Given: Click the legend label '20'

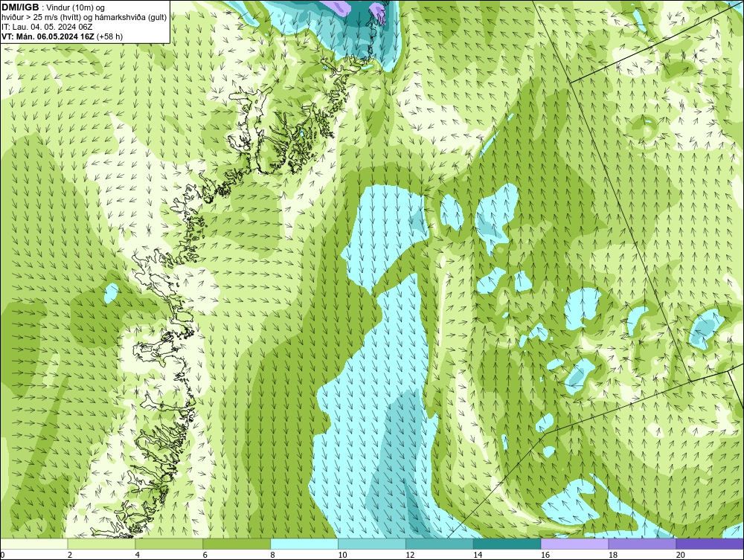Looking at the screenshot, I should pyautogui.click(x=681, y=555).
